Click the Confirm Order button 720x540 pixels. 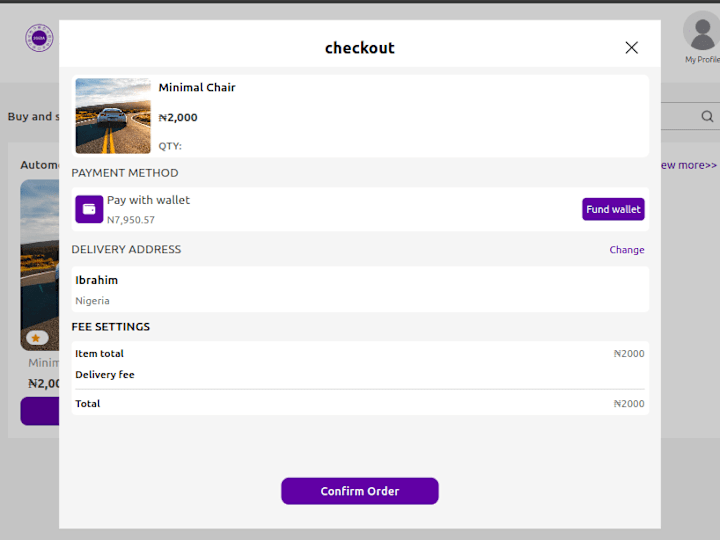pyautogui.click(x=360, y=491)
